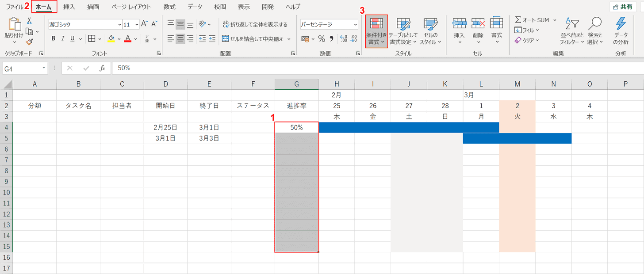Open Format as Table (テーブルとして書式設定)
This screenshot has height=274, width=644.
pyautogui.click(x=403, y=31)
